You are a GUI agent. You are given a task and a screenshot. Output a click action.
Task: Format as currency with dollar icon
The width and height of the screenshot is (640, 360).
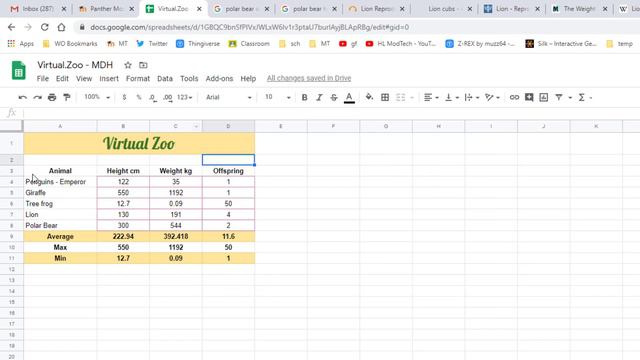pyautogui.click(x=124, y=97)
